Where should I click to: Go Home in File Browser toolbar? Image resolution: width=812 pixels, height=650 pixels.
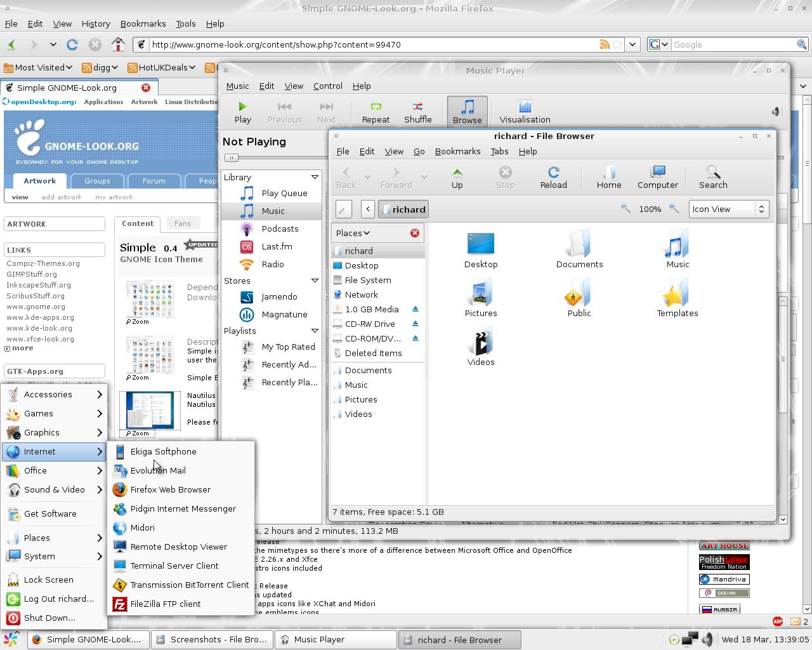tap(608, 177)
